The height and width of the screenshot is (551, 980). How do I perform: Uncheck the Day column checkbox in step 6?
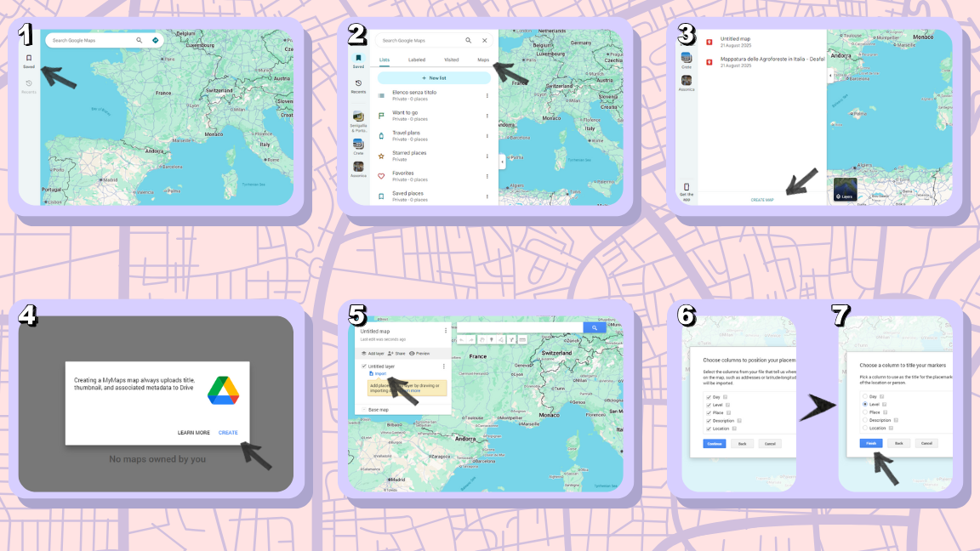click(x=708, y=397)
